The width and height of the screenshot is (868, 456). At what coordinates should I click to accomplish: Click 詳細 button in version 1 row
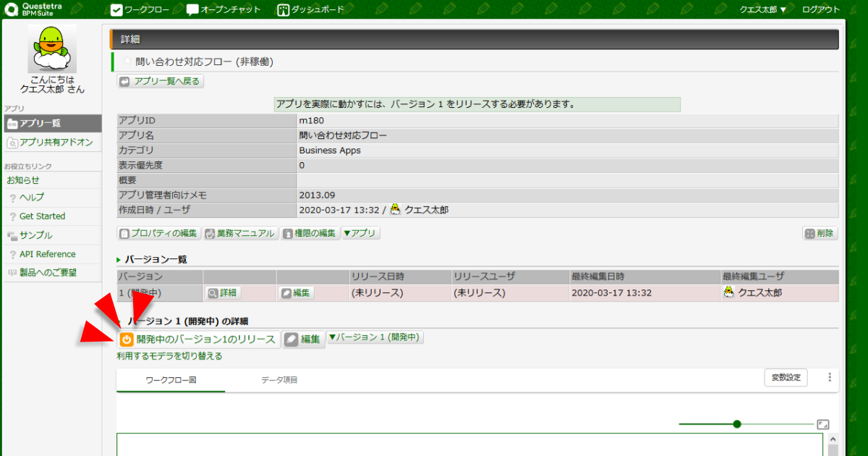click(223, 293)
